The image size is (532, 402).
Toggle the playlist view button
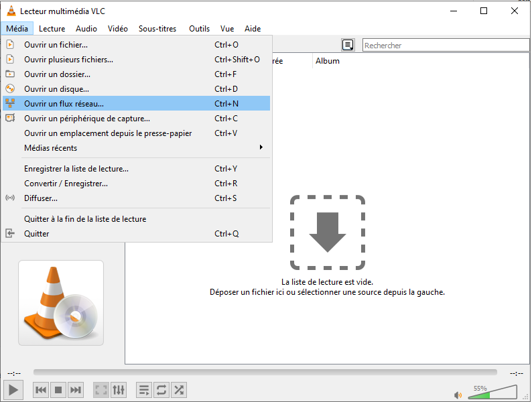pos(144,390)
